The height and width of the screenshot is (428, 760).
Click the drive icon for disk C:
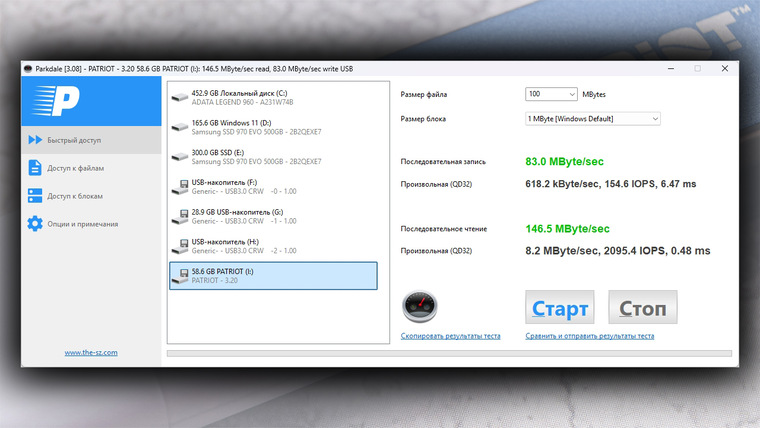pyautogui.click(x=180, y=97)
